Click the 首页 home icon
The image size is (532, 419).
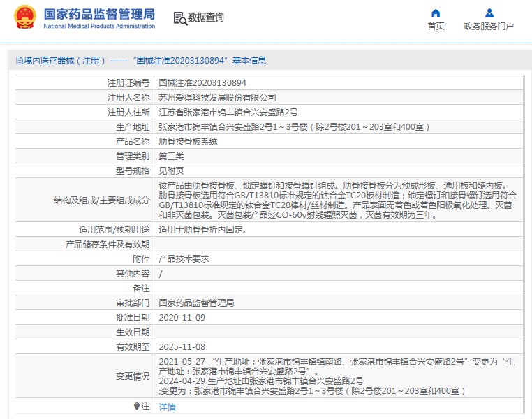[436, 13]
